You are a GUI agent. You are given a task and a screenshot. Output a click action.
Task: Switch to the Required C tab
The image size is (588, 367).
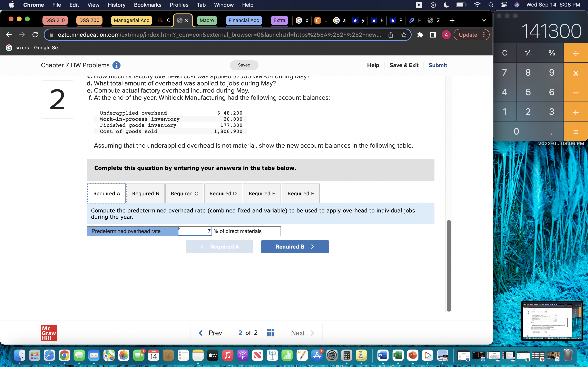click(x=184, y=193)
